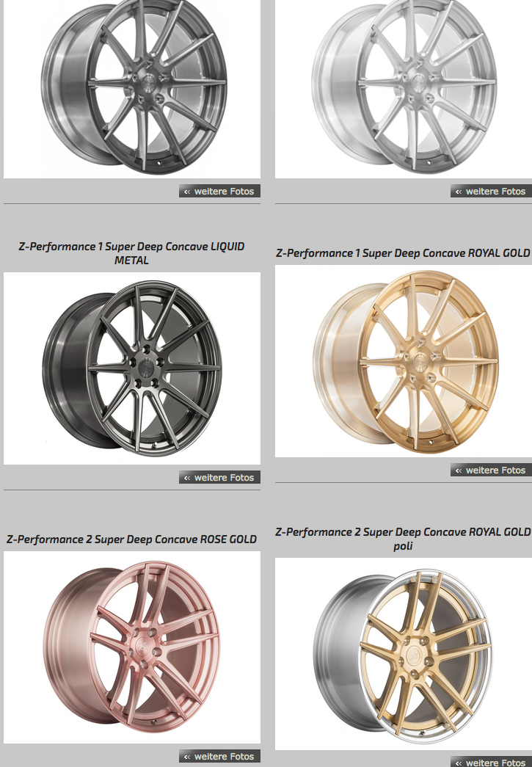Open the Z-Performance 2 ROSE GOLD title link

point(131,539)
